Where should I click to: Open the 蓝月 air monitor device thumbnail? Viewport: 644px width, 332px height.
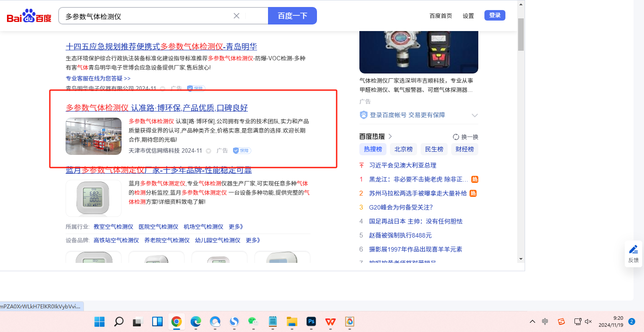[94, 198]
